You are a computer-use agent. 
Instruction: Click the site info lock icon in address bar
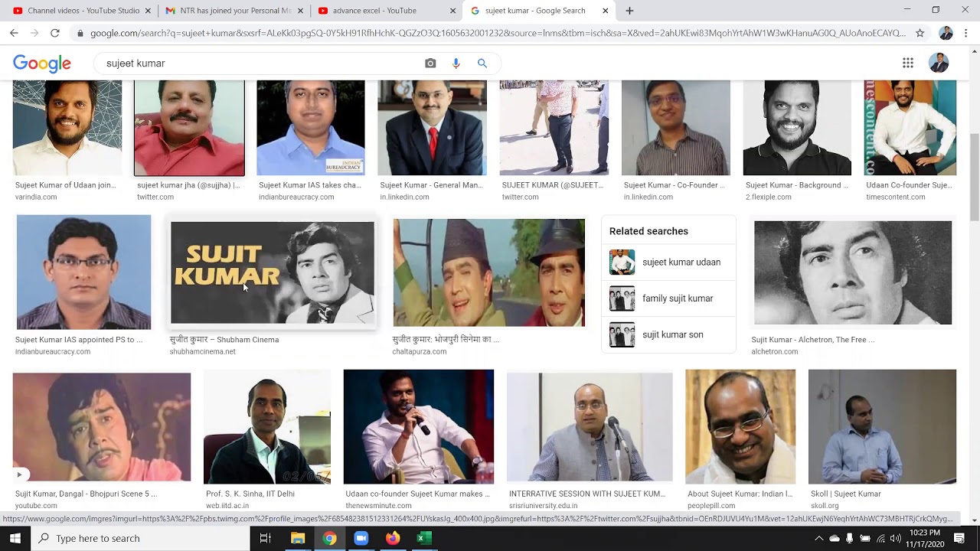coord(80,33)
